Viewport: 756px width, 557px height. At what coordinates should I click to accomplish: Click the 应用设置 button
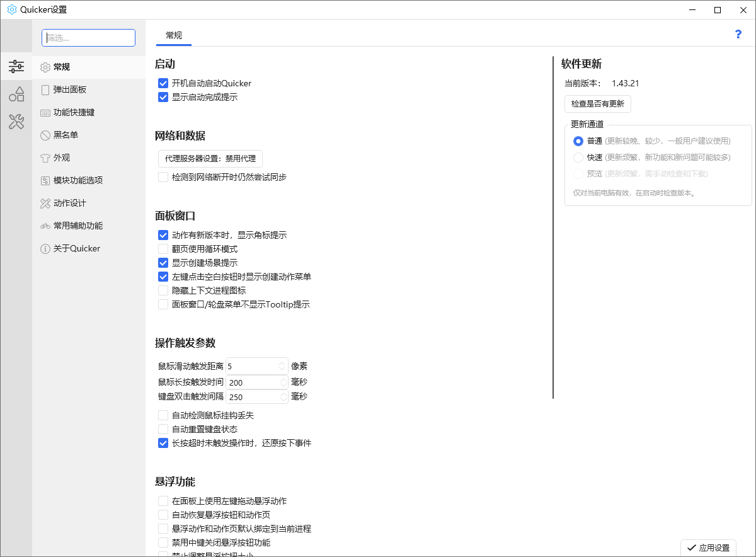tap(708, 548)
